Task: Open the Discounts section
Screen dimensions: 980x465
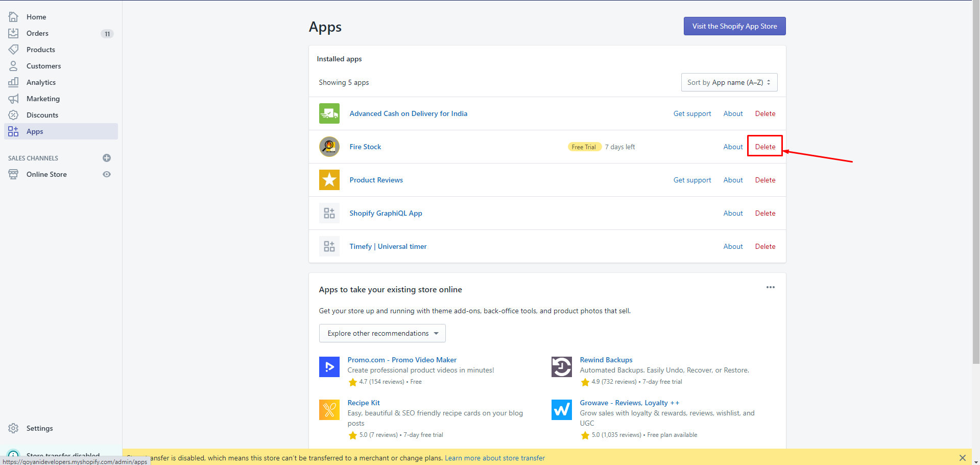Action: [x=42, y=115]
